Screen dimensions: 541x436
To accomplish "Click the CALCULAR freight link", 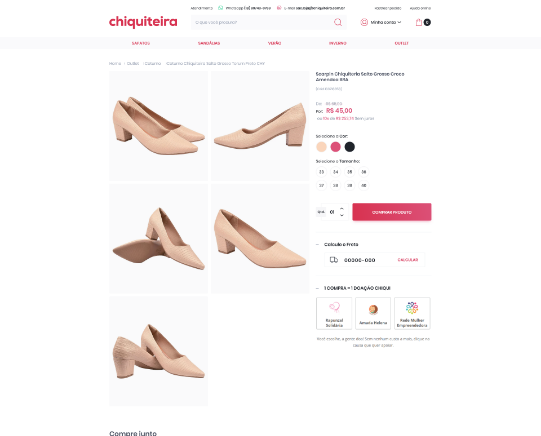I will point(408,260).
